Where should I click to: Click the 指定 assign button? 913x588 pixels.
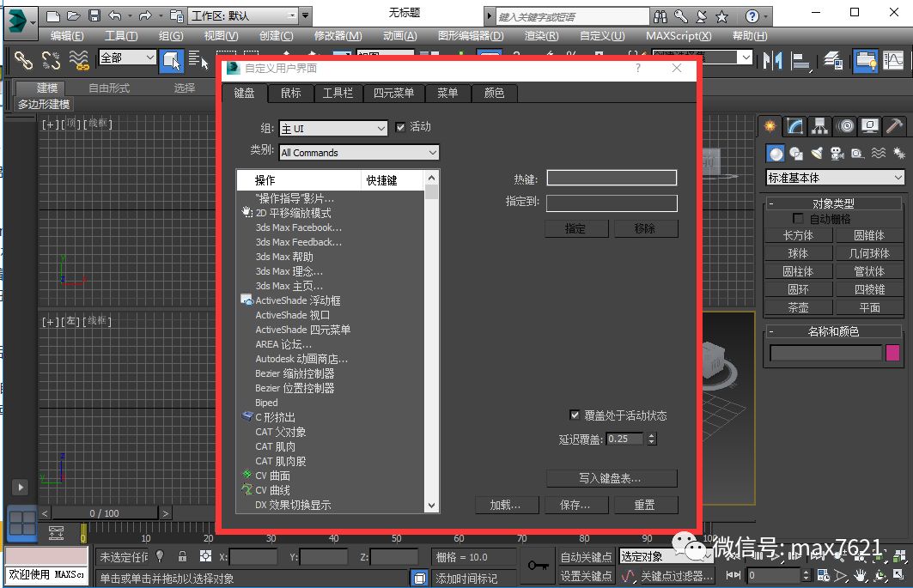[575, 229]
